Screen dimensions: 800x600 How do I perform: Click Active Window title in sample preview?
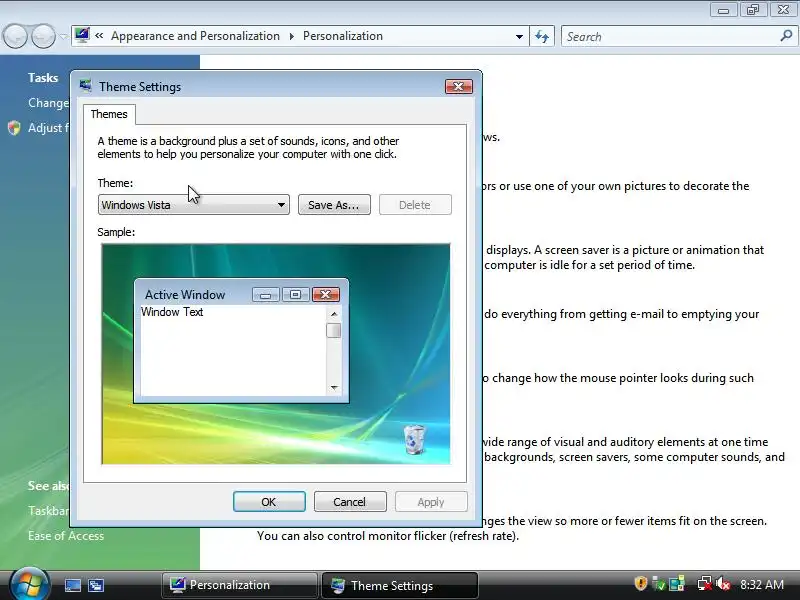[x=185, y=294]
